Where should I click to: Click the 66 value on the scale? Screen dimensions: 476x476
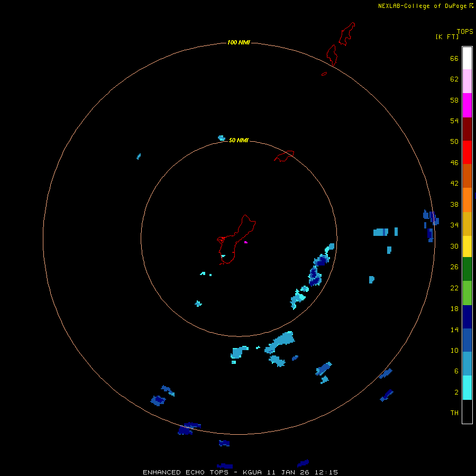click(x=454, y=58)
